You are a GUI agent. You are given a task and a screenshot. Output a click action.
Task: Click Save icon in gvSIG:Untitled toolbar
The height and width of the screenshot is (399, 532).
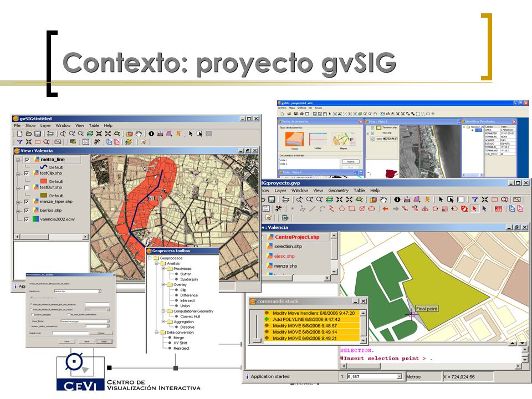coord(38,134)
